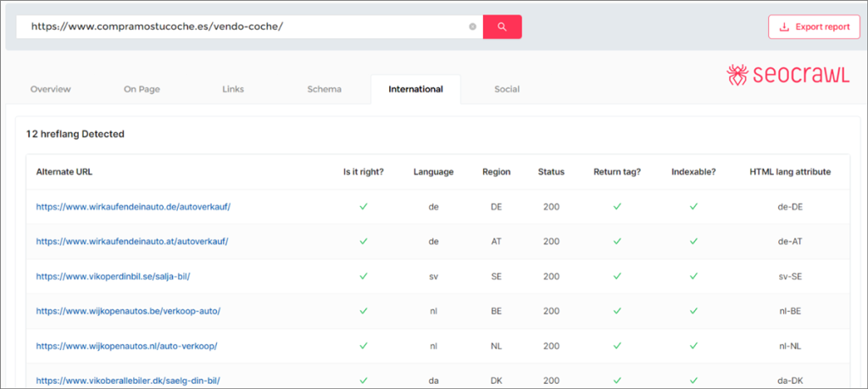868x389 pixels.
Task: Click the Indexable checkmark for vikoperdinbil.se
Action: click(693, 276)
